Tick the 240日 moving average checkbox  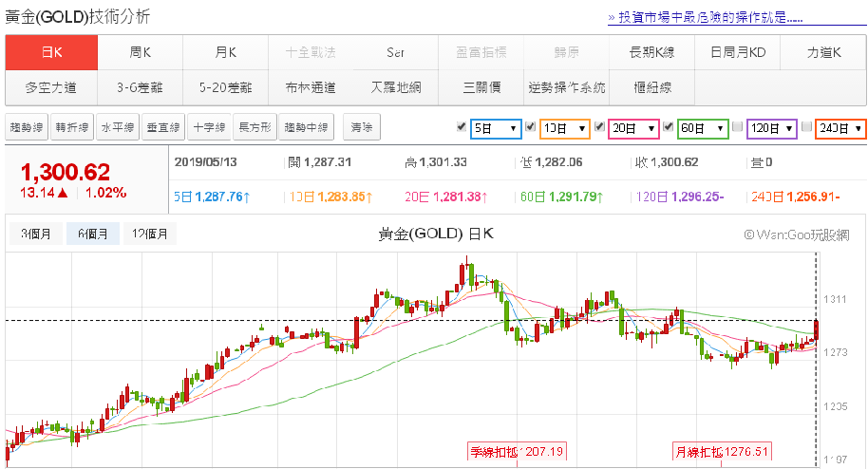click(807, 126)
